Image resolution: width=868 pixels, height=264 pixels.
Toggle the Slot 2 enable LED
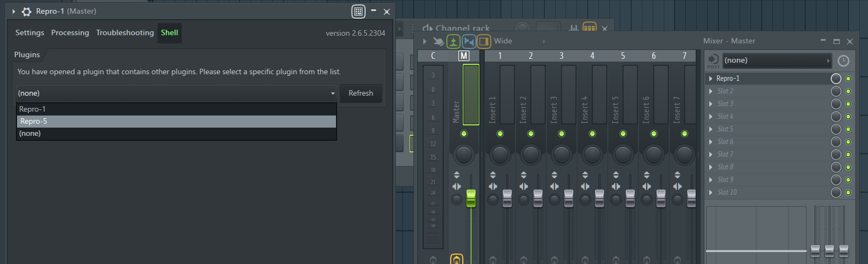848,91
